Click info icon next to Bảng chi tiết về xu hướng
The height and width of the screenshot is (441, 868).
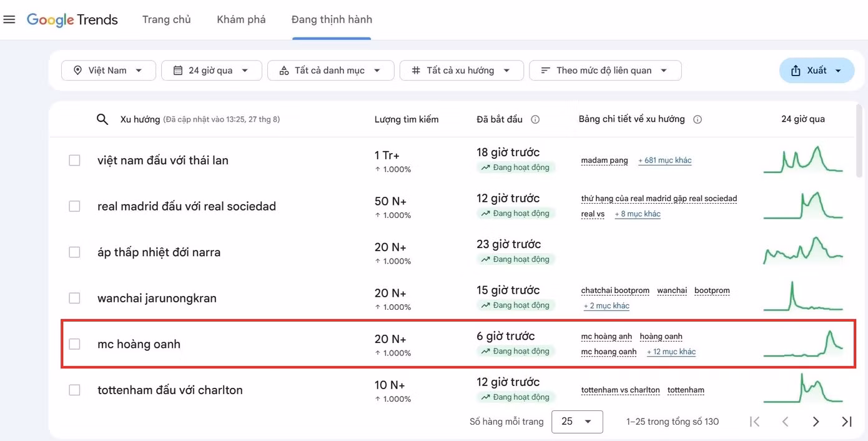pos(698,119)
